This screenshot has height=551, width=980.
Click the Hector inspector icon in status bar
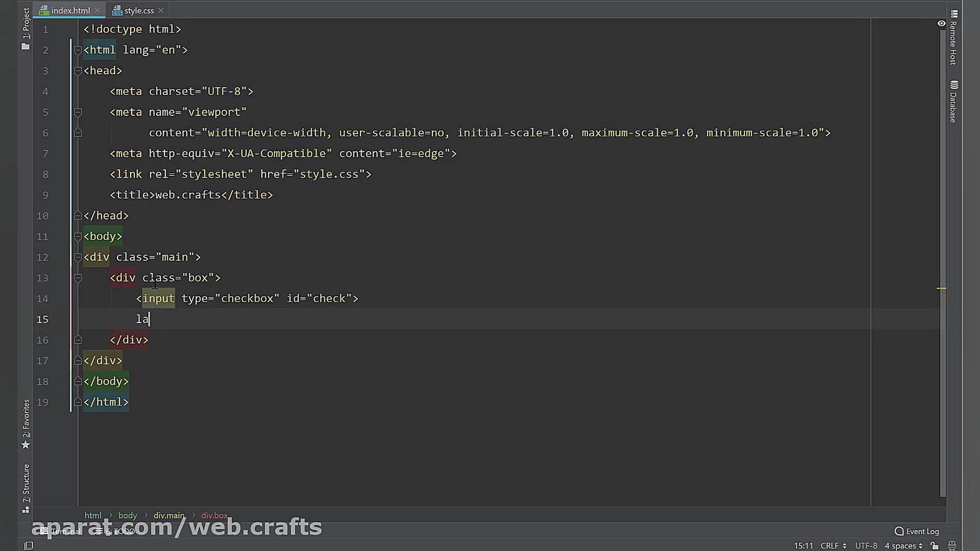pyautogui.click(x=952, y=546)
